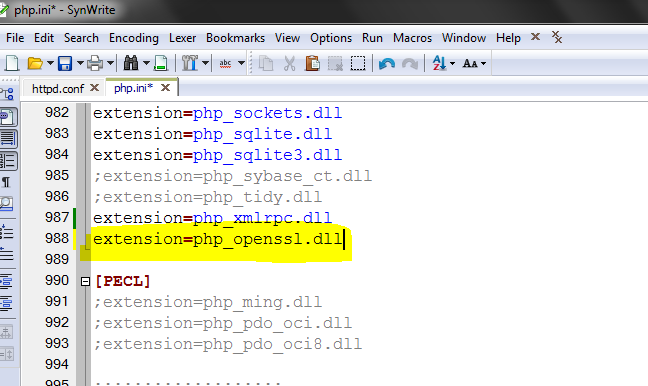648x386 pixels.
Task: Open the Bookmarks menu
Action: (235, 38)
